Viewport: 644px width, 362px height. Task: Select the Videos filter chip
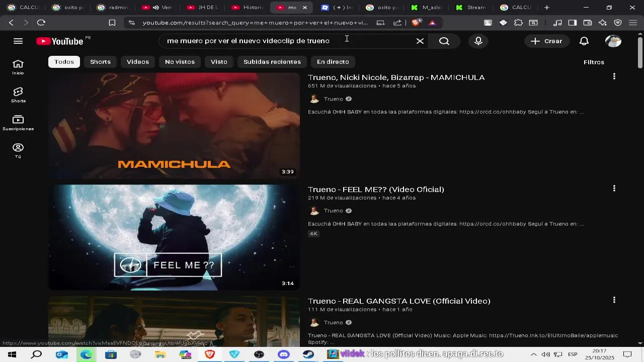[138, 61]
